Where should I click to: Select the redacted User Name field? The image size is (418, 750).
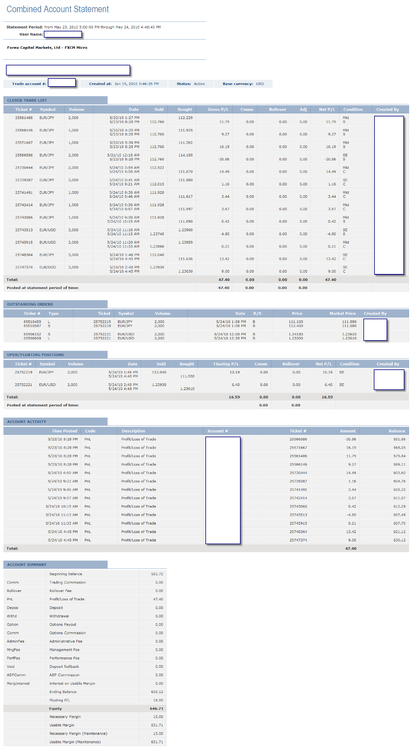(63, 34)
